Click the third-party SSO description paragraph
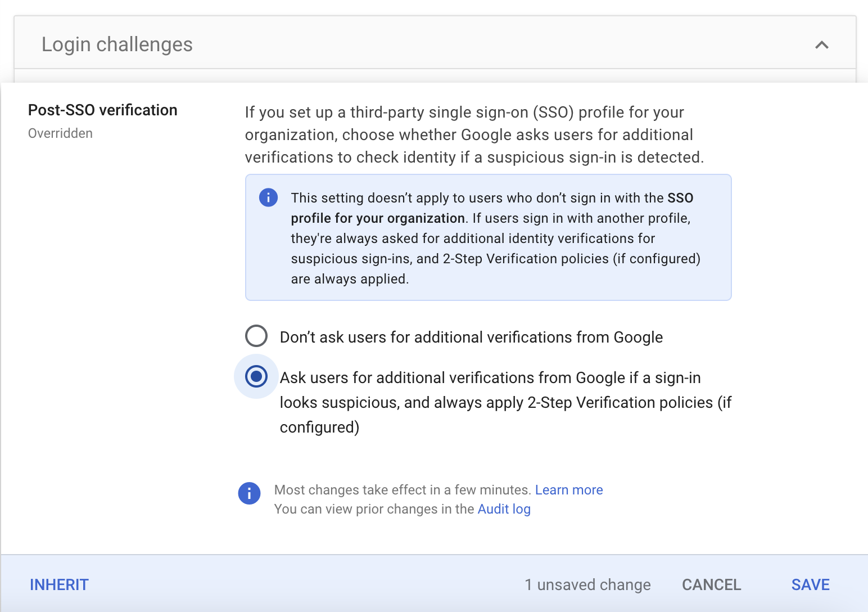The image size is (868, 612). (474, 135)
